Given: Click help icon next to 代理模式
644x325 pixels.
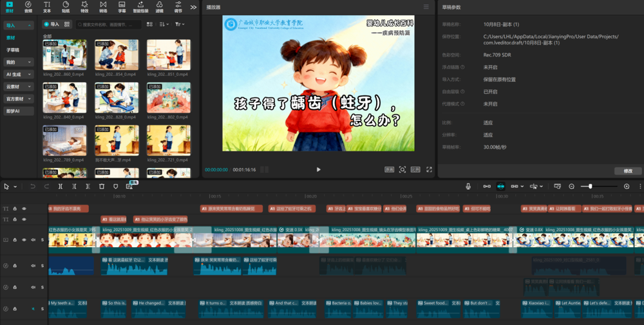Looking at the screenshot, I should click(x=463, y=104).
